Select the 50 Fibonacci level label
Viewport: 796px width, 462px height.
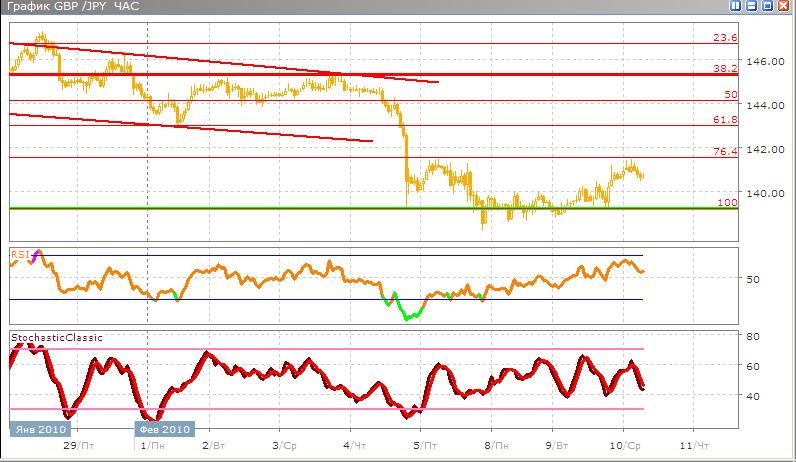pyautogui.click(x=731, y=94)
